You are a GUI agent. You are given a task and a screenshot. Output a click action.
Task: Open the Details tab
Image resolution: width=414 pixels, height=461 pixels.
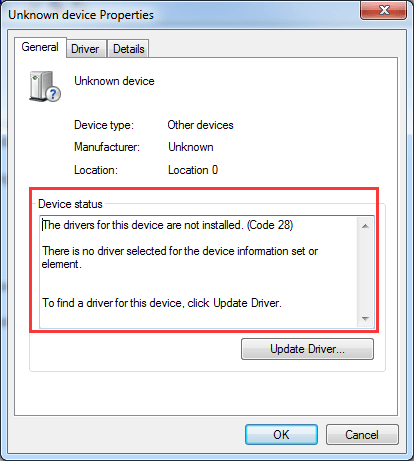click(128, 49)
